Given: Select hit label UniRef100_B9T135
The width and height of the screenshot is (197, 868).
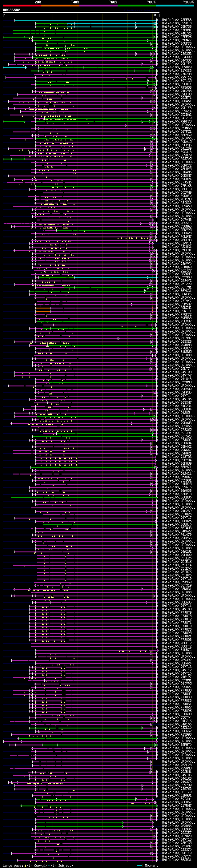Looking at the screenshot, I should pos(177,81).
